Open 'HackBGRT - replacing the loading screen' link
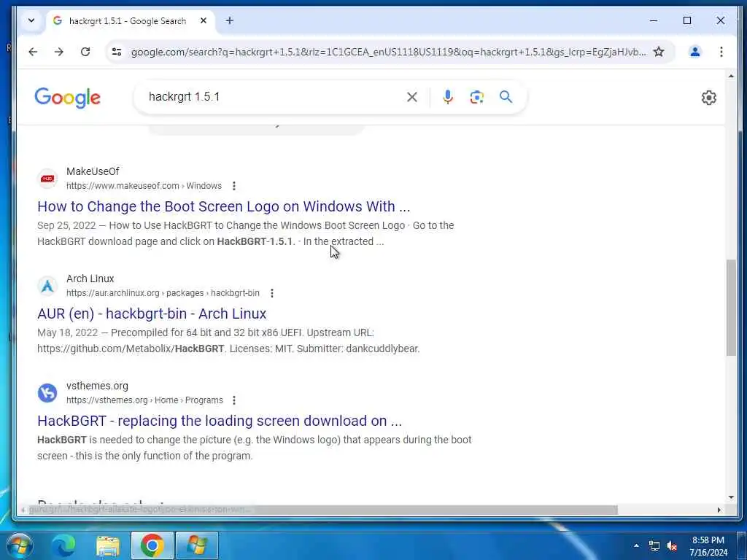 tap(220, 421)
